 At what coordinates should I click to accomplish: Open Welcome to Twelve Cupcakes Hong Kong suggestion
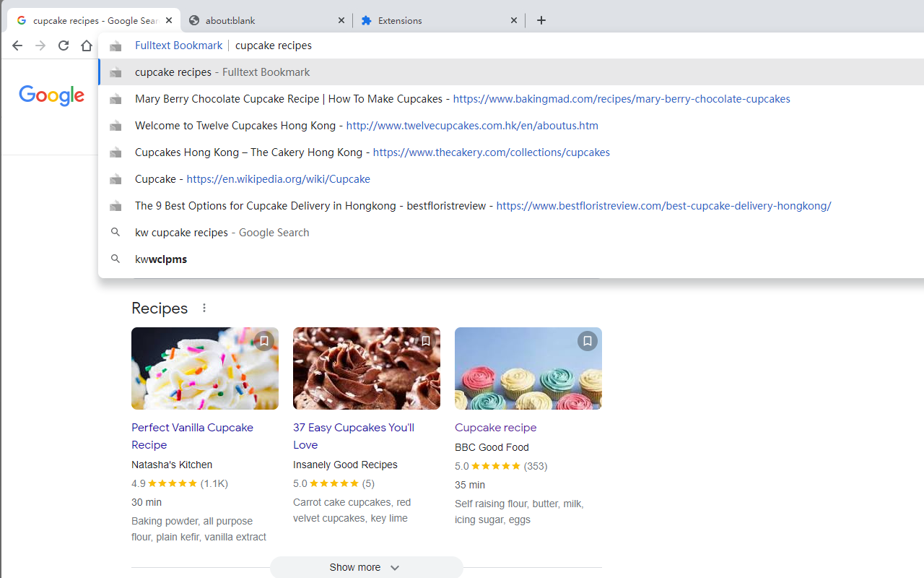click(511, 126)
